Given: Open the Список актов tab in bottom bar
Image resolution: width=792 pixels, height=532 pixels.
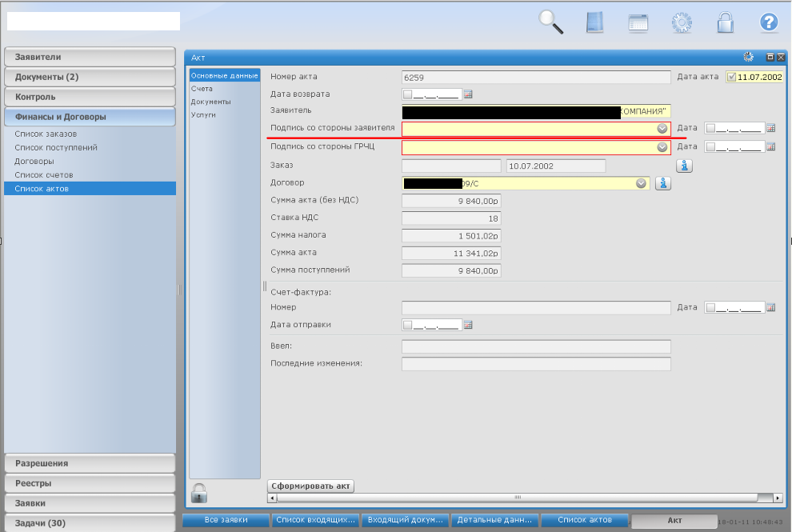Looking at the screenshot, I should pos(585,520).
